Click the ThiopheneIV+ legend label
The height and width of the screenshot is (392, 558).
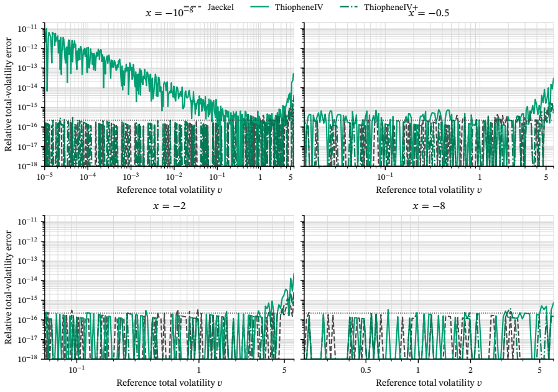pos(391,7)
